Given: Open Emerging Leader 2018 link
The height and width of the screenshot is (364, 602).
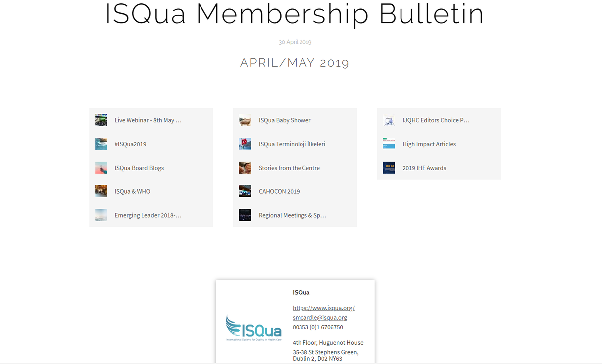Looking at the screenshot, I should 148,216.
